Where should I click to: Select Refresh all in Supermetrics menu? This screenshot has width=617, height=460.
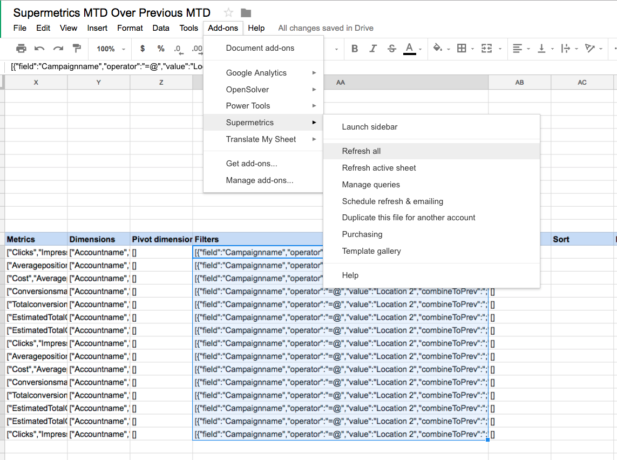(361, 151)
